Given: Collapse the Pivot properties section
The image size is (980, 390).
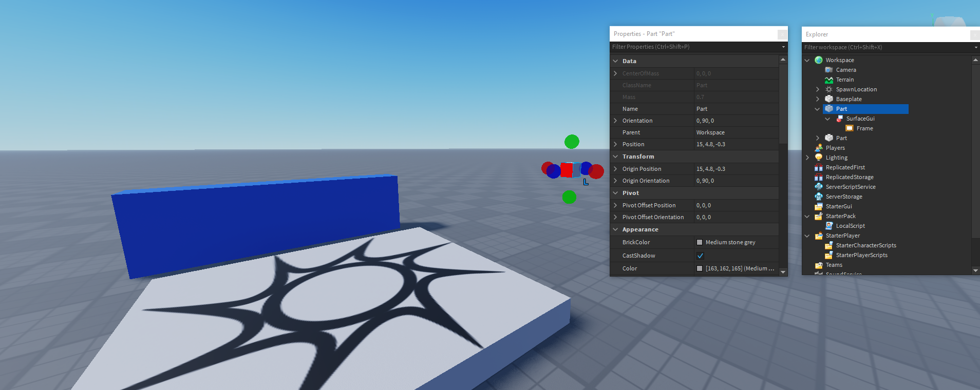Looking at the screenshot, I should (x=615, y=193).
